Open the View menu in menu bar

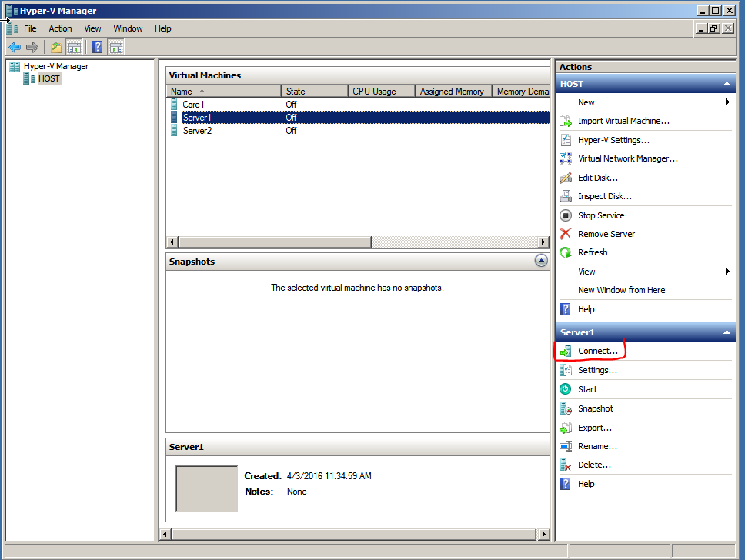click(x=92, y=28)
